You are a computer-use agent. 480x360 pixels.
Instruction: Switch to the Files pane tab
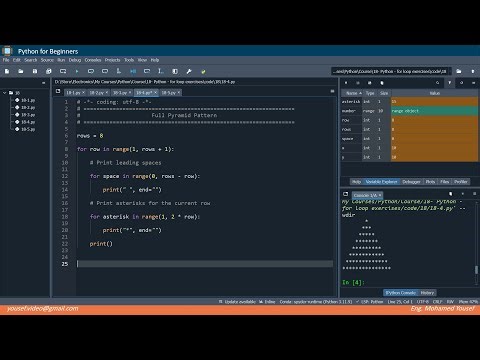445,182
